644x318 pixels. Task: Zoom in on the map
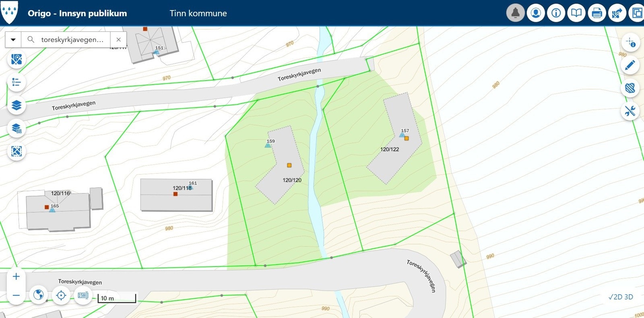16,276
